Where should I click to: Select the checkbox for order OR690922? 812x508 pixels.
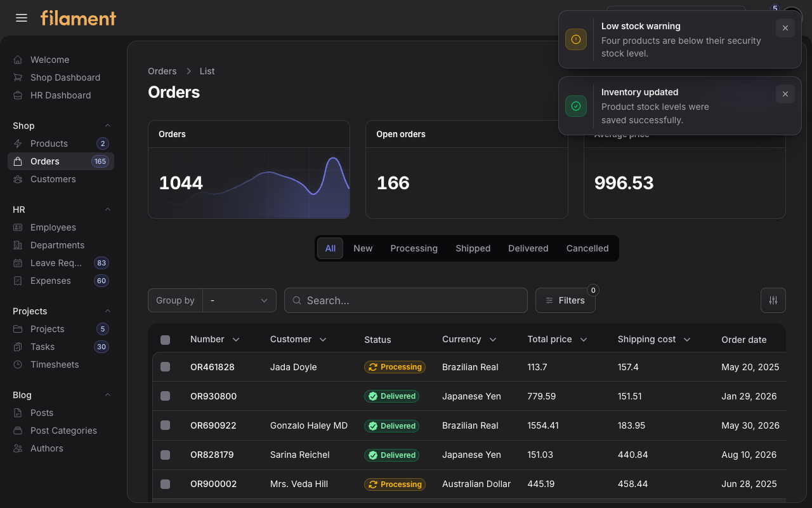(x=166, y=425)
